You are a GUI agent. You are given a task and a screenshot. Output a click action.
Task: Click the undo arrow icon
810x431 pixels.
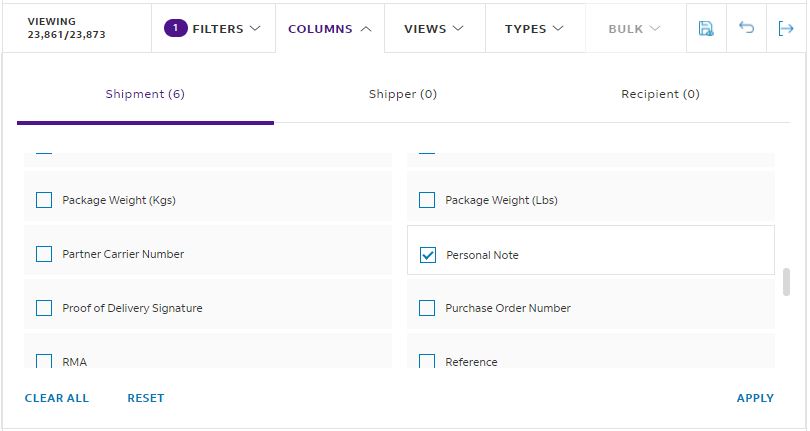pyautogui.click(x=746, y=27)
